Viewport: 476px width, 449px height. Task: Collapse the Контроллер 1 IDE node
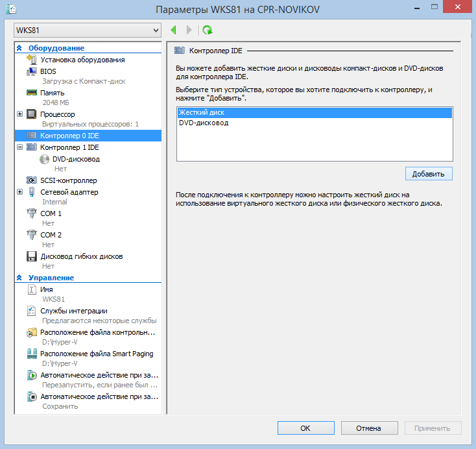19,147
